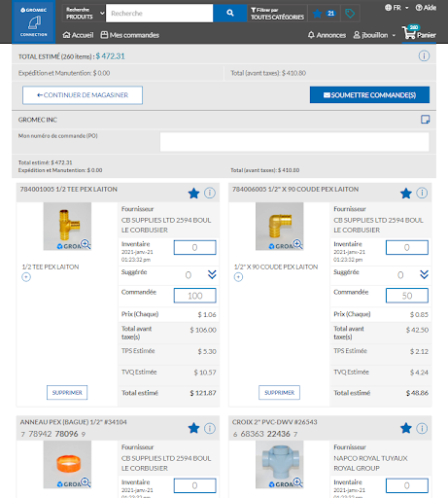448x498 pixels.
Task: Toggle favorite star on CROIX 2" PVC-DWV
Action: 406,428
